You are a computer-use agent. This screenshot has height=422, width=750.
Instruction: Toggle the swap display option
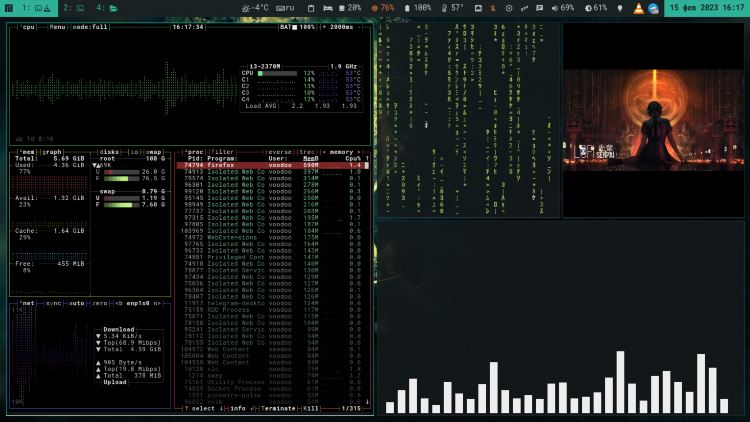tap(153, 152)
